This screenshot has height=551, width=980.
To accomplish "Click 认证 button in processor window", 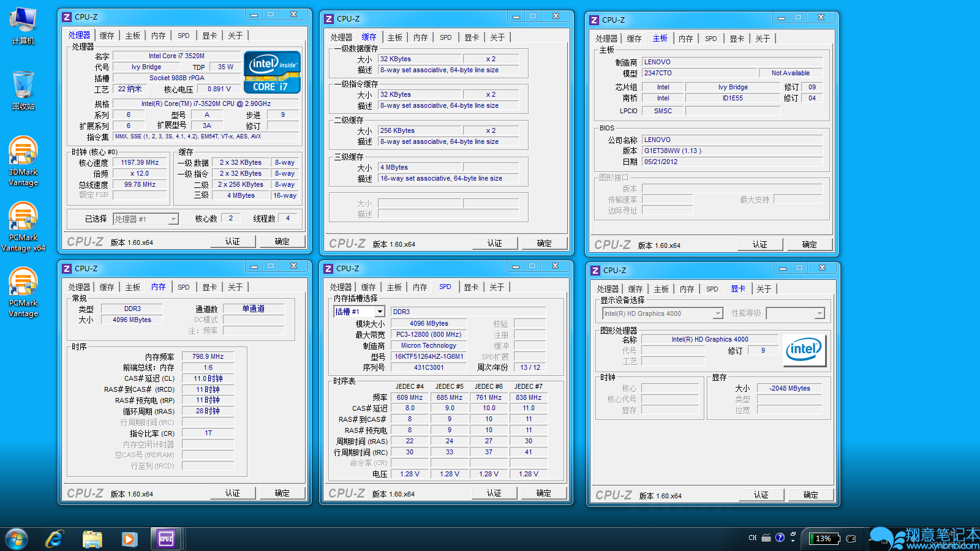I will coord(233,241).
